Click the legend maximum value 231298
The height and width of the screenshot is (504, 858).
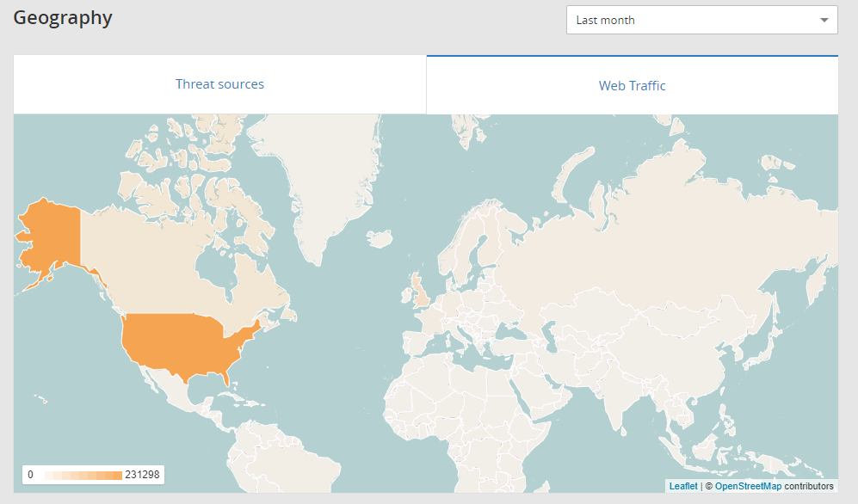click(x=142, y=475)
